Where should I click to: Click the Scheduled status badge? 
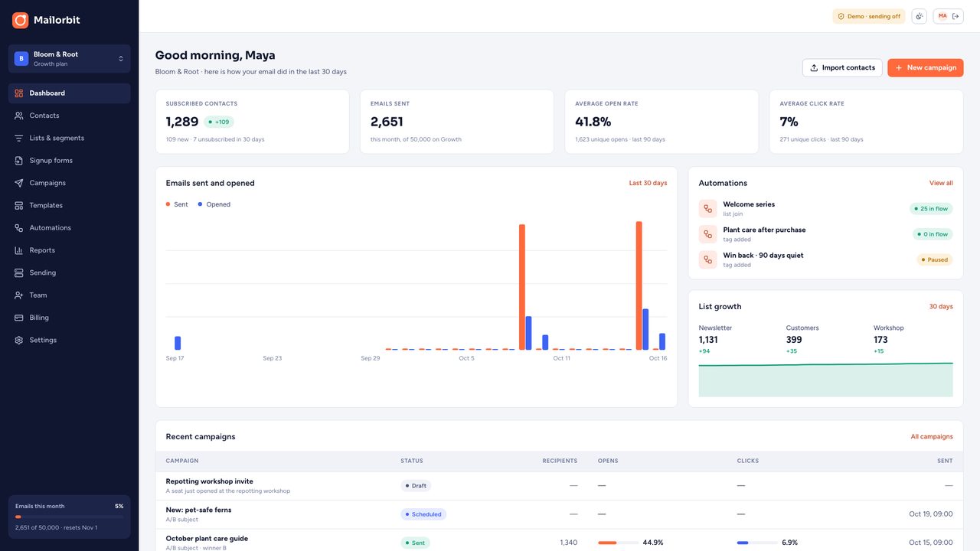[423, 514]
